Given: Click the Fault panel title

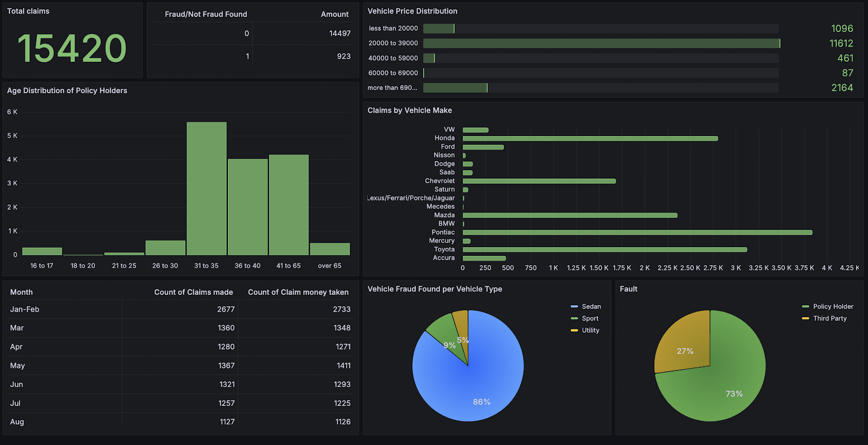Looking at the screenshot, I should 629,289.
